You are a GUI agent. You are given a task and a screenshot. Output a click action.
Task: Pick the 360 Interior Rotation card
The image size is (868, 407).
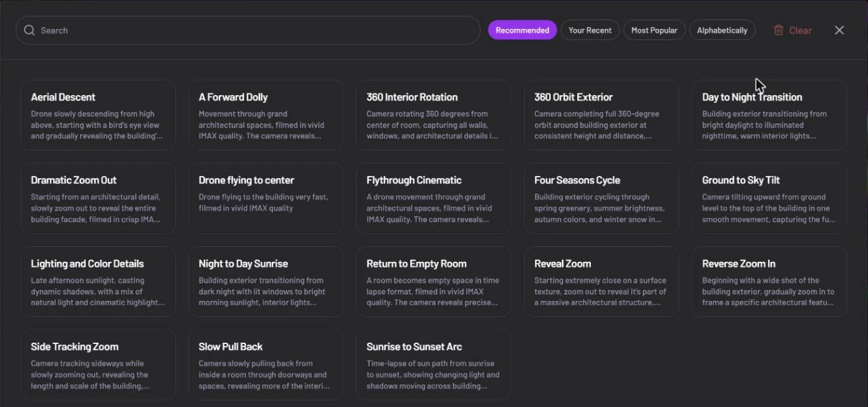pos(434,115)
